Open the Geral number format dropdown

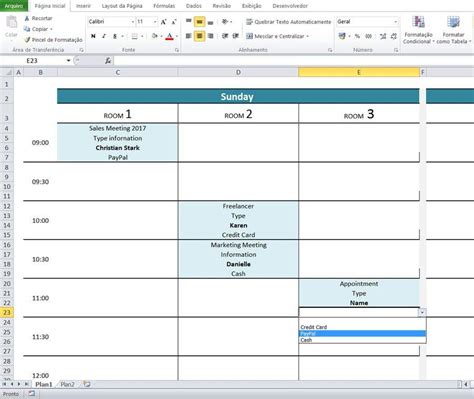(395, 22)
